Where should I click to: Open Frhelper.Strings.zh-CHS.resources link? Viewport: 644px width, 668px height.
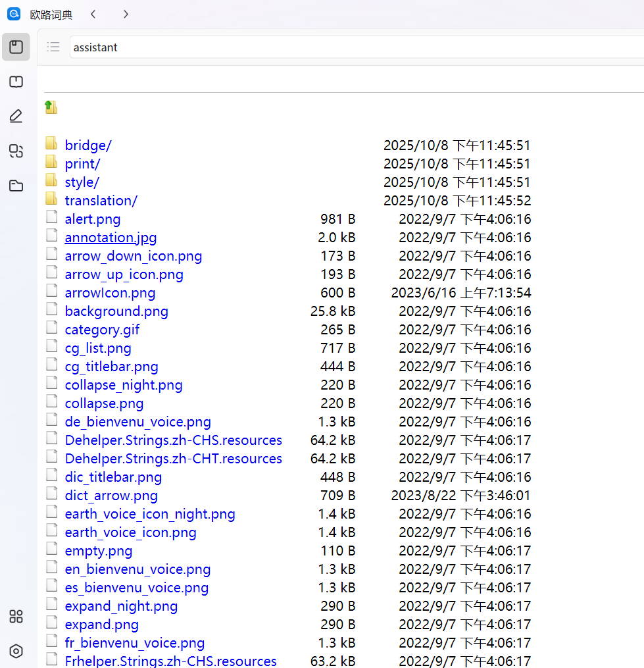[171, 661]
